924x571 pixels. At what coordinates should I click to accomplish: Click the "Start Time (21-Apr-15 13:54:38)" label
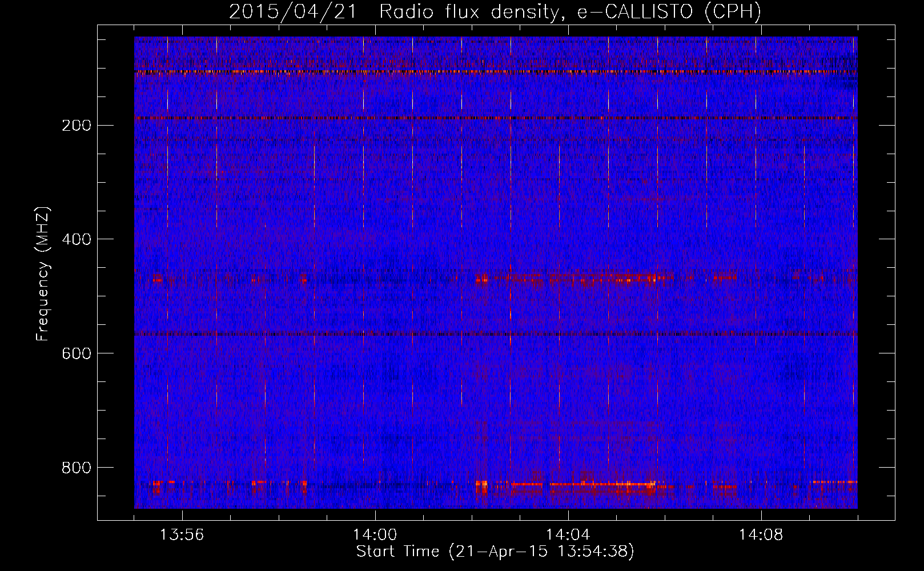[x=495, y=552]
